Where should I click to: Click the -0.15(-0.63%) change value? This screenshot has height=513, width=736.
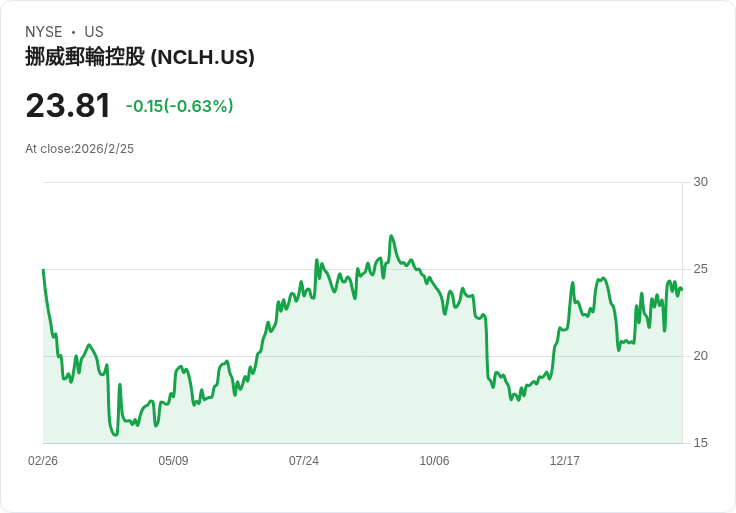(179, 106)
